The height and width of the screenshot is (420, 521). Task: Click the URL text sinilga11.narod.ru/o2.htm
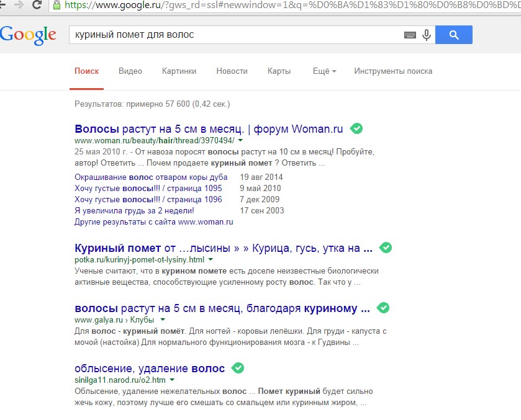[120, 380]
